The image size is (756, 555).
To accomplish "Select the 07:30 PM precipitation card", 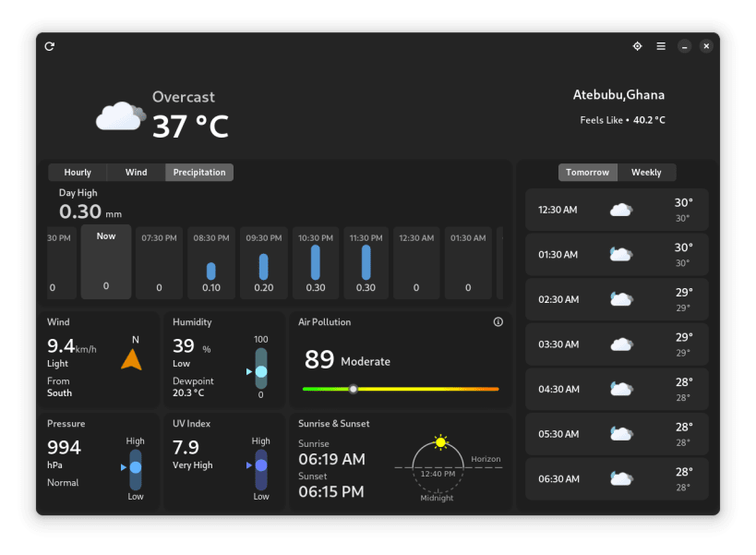I will (159, 263).
